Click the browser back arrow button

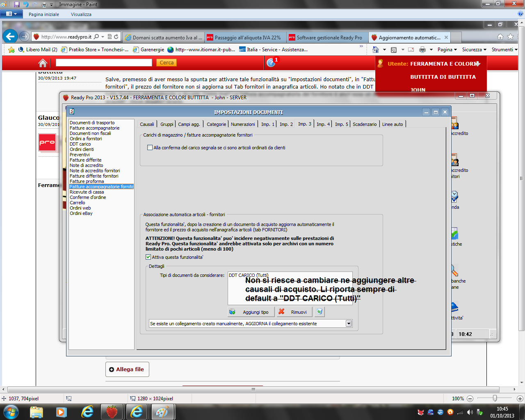click(x=10, y=37)
